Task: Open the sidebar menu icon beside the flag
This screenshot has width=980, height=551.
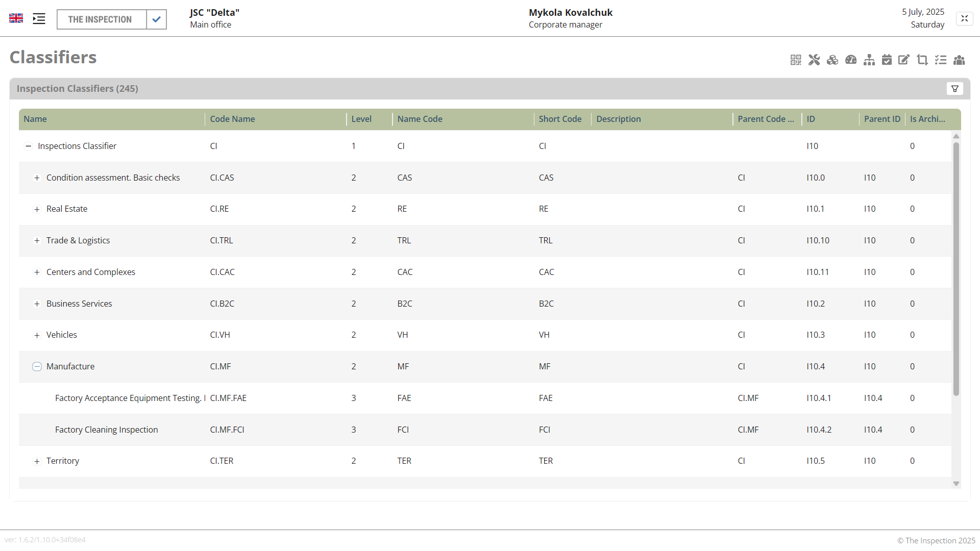Action: point(38,18)
